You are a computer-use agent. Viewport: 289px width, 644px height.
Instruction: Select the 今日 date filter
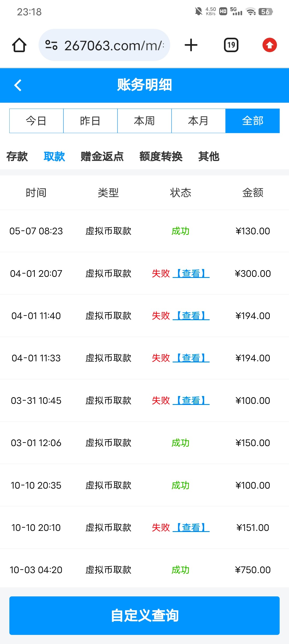point(36,121)
